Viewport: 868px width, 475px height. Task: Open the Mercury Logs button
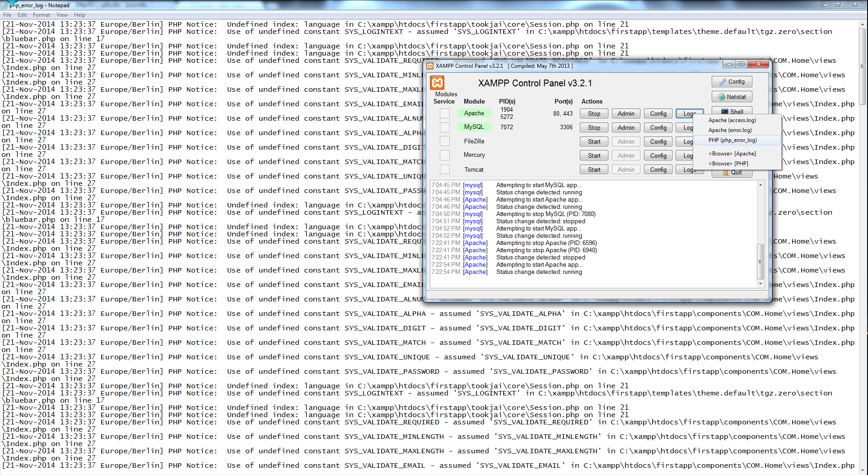point(685,156)
